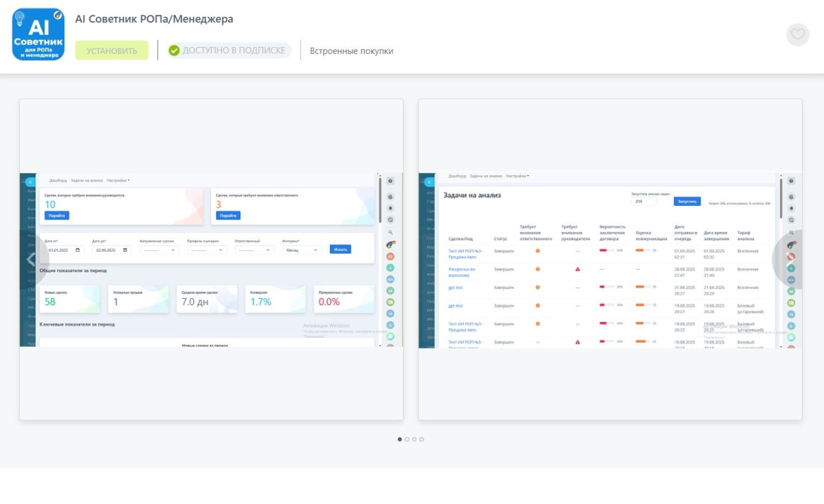
Task: Expand the 'Ответственный' dropdown
Action: pos(254,250)
